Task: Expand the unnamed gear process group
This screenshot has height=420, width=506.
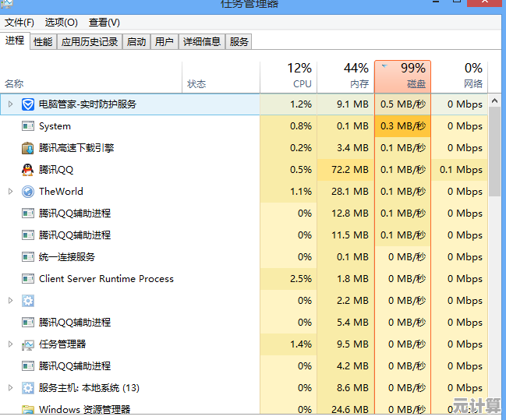Action: point(10,301)
